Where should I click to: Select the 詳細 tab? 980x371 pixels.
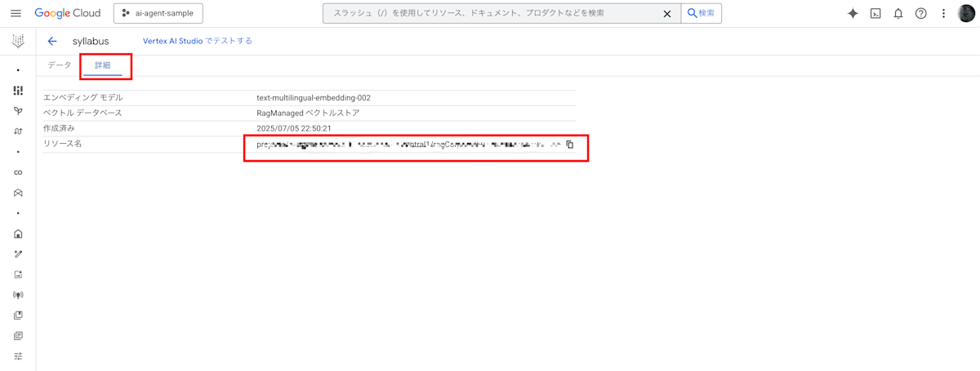pyautogui.click(x=103, y=65)
